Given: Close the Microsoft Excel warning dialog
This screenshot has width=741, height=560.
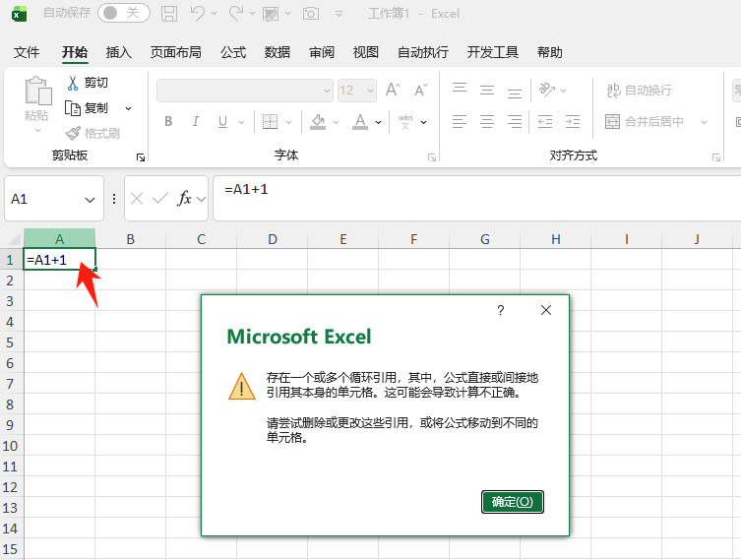Looking at the screenshot, I should click(546, 310).
